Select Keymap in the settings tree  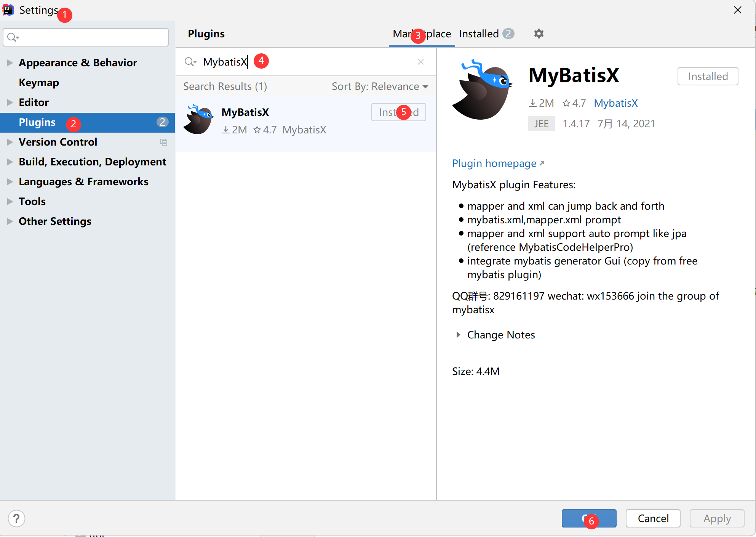click(39, 82)
